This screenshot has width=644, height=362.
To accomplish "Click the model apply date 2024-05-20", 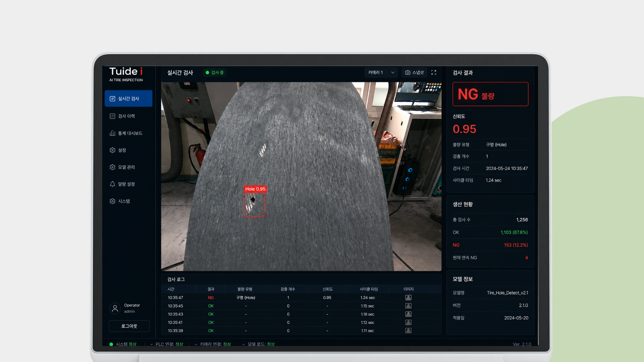I will coord(516,318).
